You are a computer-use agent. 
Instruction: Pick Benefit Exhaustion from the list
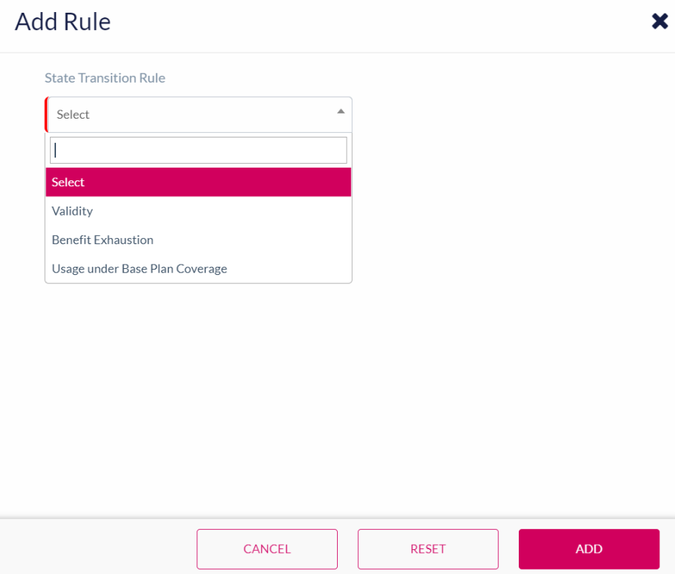point(102,240)
